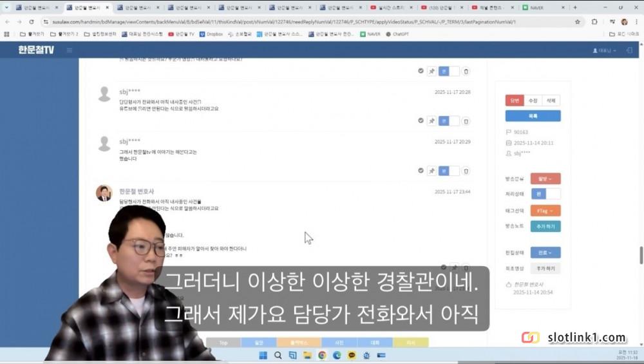
Task: Switch to the first browser tab
Action: click(x=37, y=7)
